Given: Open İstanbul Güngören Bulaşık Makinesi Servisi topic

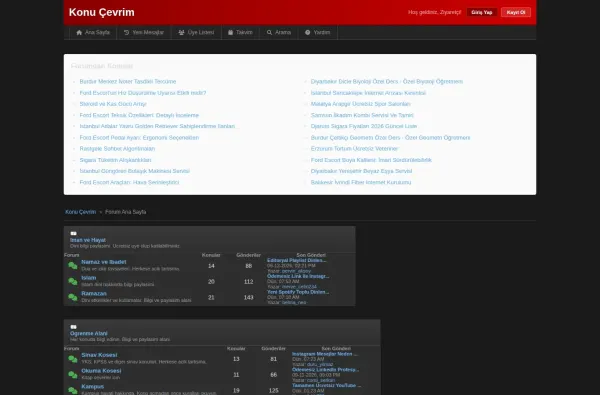Looking at the screenshot, I should pyautogui.click(x=135, y=171).
